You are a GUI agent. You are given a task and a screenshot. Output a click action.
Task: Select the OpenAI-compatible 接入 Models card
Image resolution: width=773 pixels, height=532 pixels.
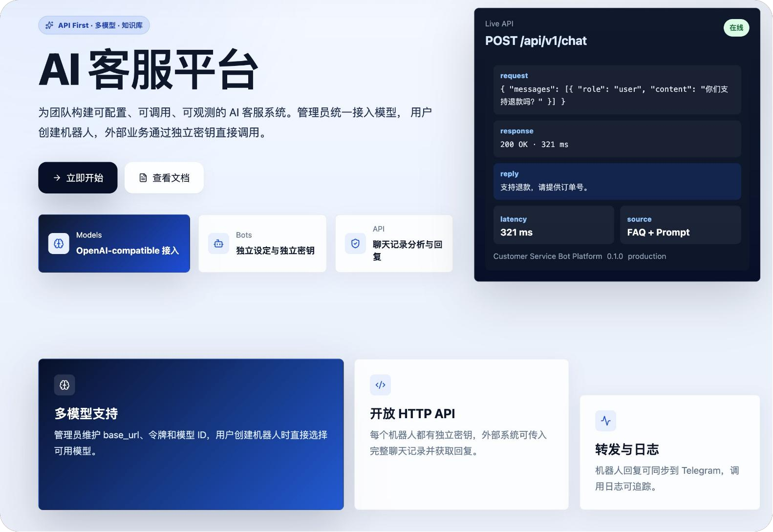click(114, 243)
